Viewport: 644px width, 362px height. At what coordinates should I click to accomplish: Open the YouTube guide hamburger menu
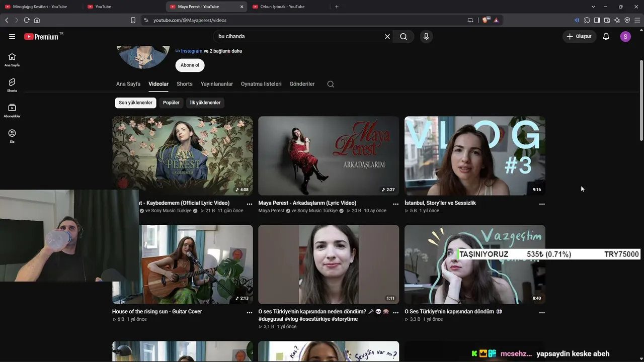pos(12,37)
